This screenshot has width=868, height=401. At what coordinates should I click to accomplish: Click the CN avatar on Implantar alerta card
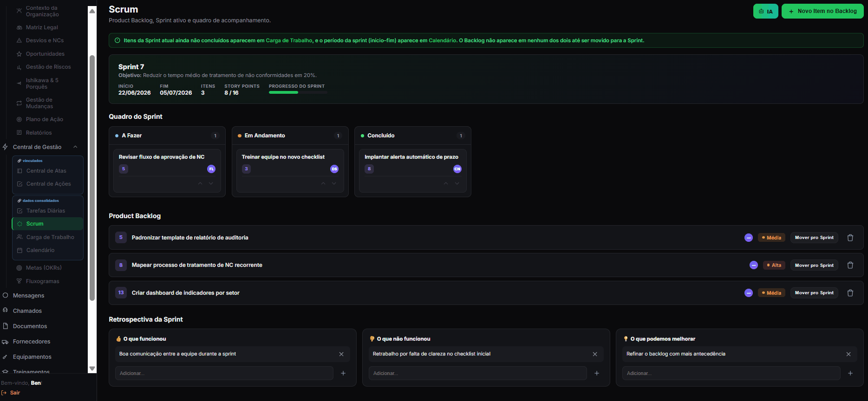coord(457,169)
